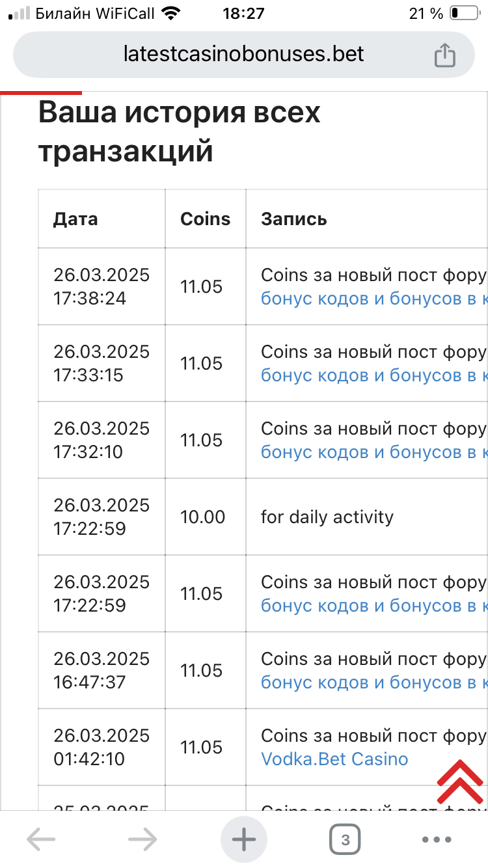Tap the red scroll-to-top double arrow
This screenshot has height=868, width=488.
[x=459, y=781]
